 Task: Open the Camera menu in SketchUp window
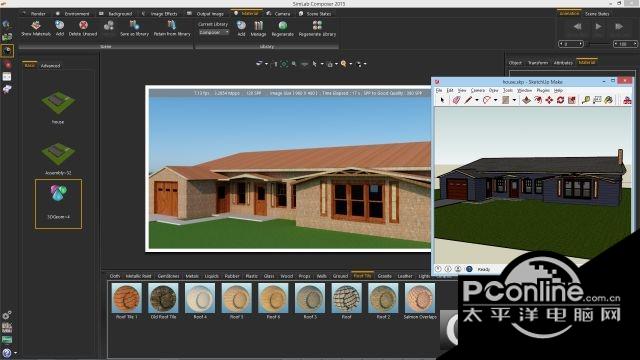pos(478,90)
